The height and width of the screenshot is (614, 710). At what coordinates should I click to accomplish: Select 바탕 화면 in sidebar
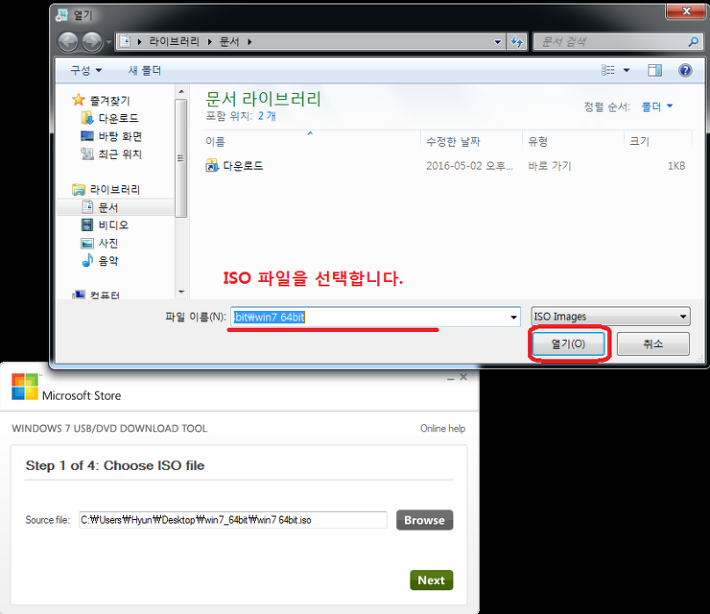(x=111, y=136)
